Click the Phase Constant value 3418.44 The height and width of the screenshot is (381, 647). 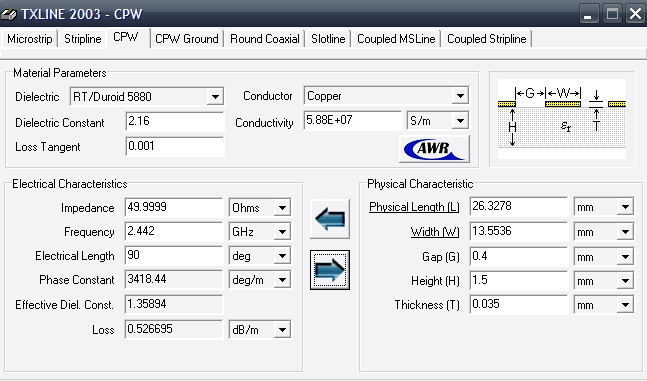pyautogui.click(x=174, y=279)
